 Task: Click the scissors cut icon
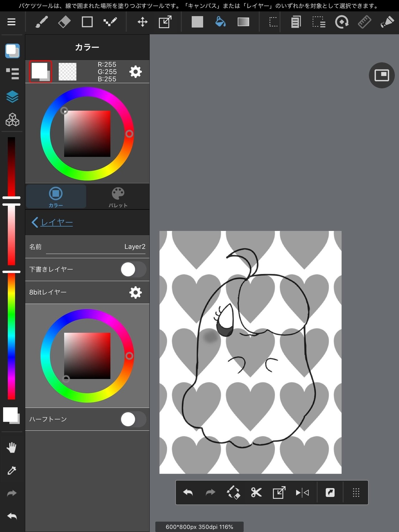(256, 492)
